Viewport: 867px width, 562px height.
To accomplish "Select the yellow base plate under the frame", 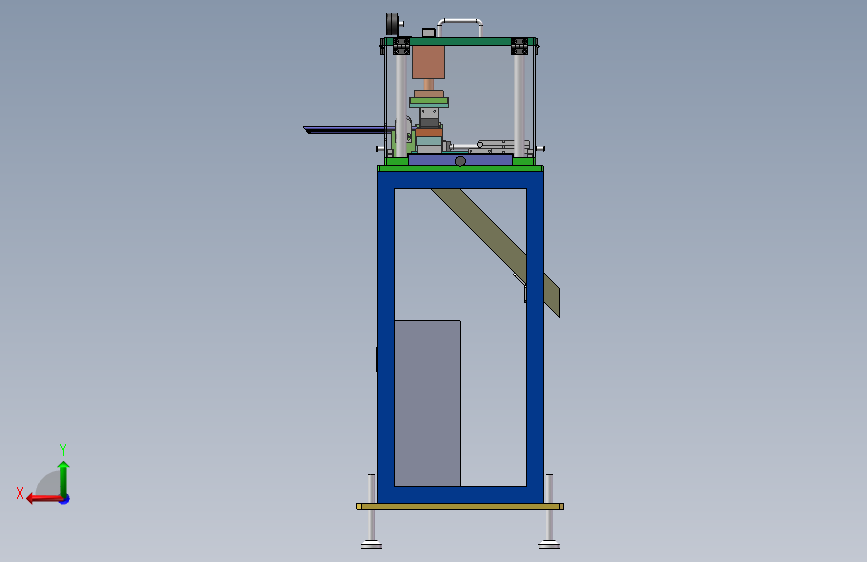I will (x=460, y=507).
